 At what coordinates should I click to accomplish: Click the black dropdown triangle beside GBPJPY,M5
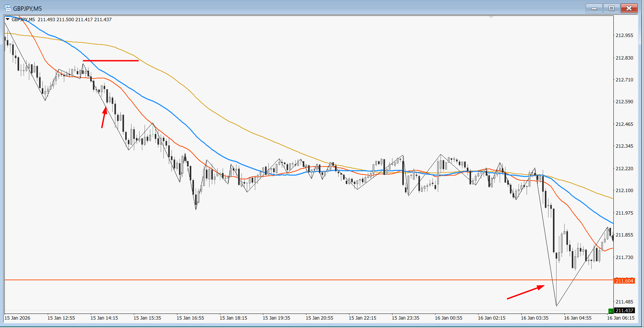[x=7, y=19]
